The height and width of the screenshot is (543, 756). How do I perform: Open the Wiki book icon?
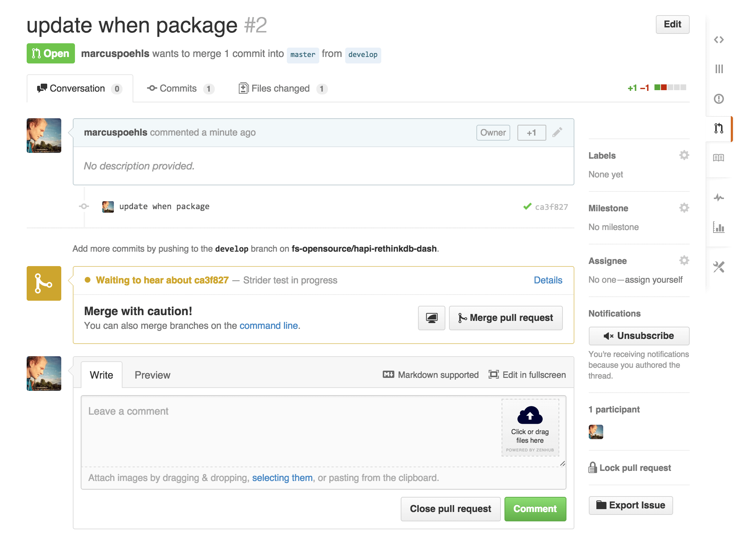pyautogui.click(x=719, y=158)
